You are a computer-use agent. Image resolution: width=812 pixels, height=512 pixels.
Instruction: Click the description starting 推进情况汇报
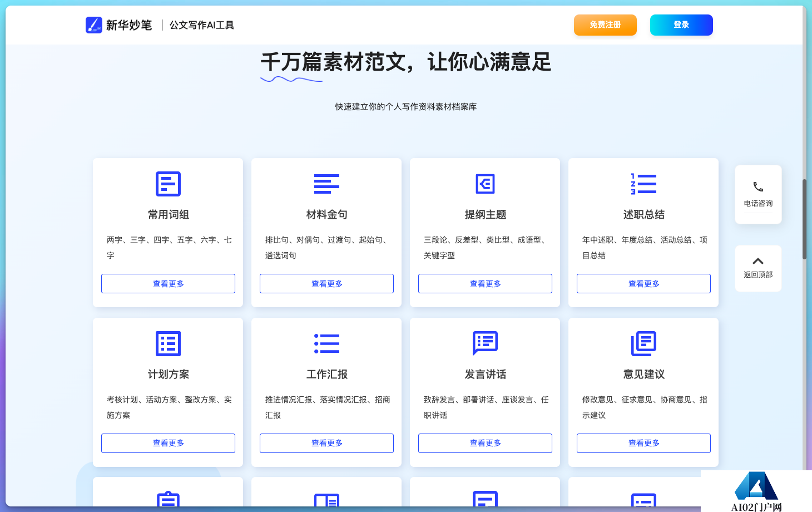328,407
